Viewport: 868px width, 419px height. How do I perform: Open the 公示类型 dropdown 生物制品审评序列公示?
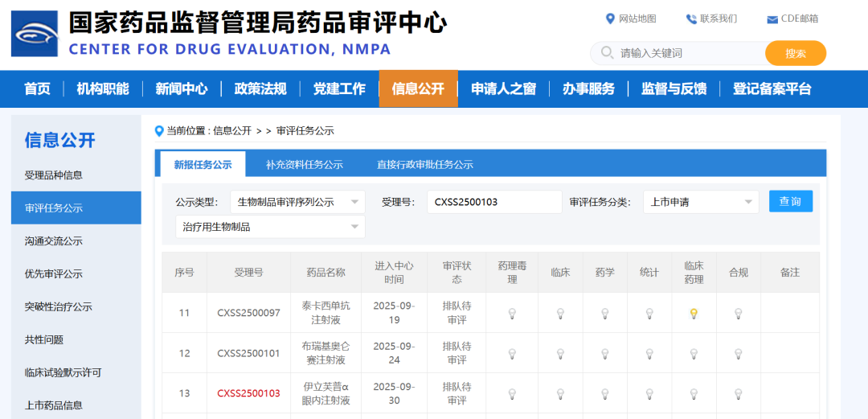click(x=298, y=202)
